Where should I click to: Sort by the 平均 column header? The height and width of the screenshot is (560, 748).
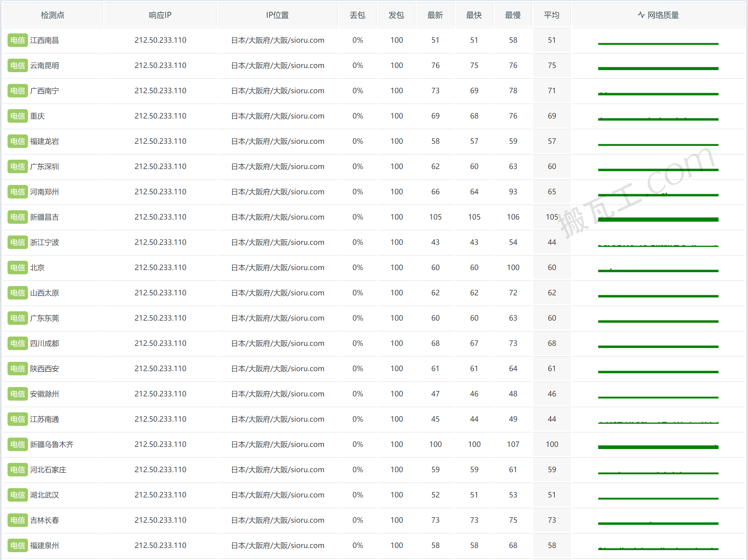552,15
